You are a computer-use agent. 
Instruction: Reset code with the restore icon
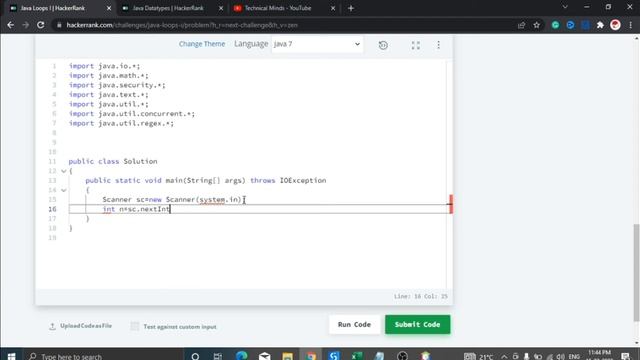(383, 45)
